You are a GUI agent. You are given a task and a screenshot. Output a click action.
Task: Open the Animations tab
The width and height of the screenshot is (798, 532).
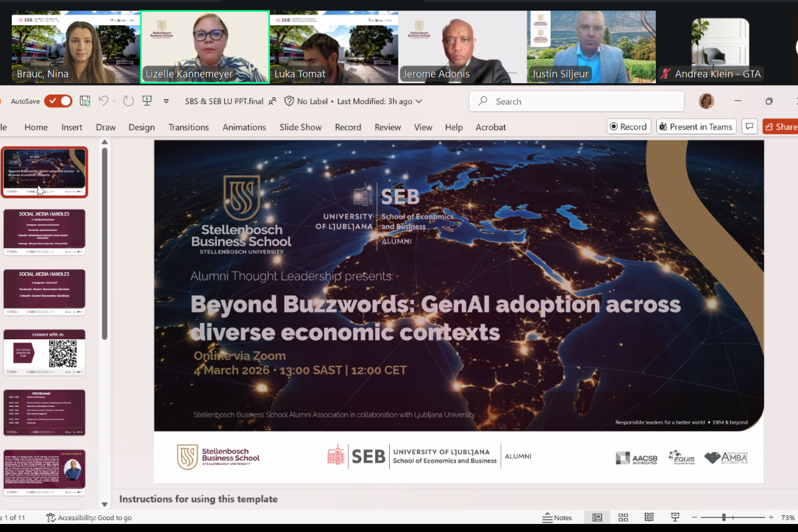tap(244, 127)
